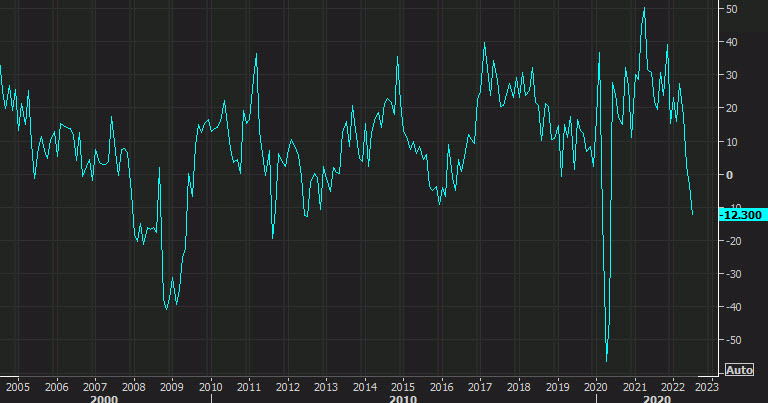The width and height of the screenshot is (768, 403).
Task: Select the -12.300 current value label
Action: point(743,215)
